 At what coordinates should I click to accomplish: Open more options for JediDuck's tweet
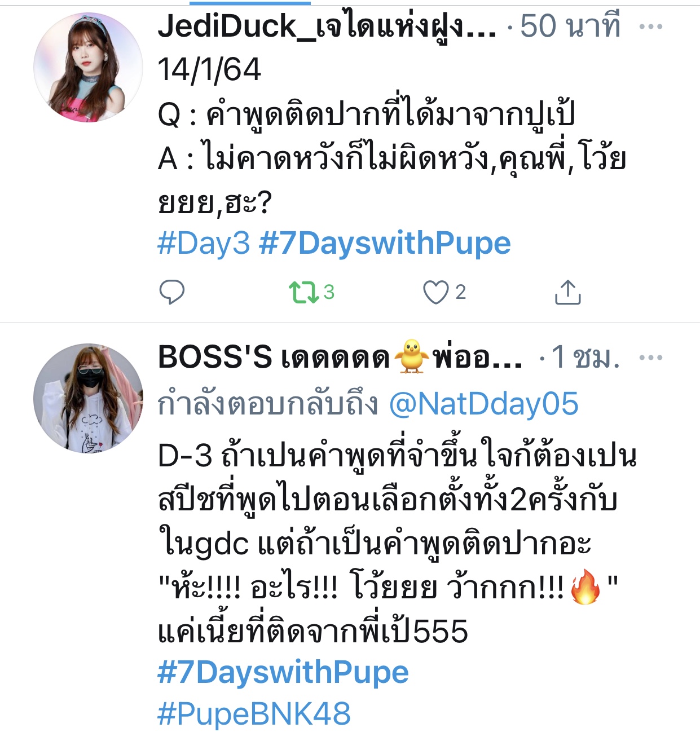[651, 27]
